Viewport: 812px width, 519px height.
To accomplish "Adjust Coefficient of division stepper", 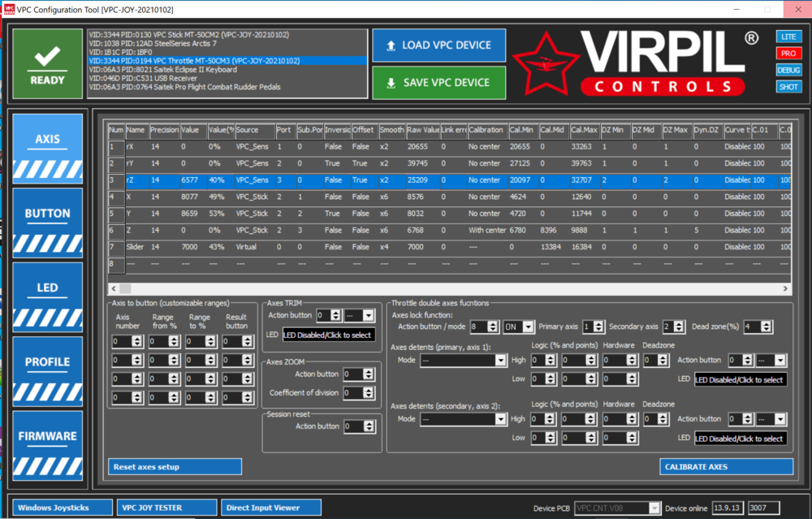I will 368,393.
